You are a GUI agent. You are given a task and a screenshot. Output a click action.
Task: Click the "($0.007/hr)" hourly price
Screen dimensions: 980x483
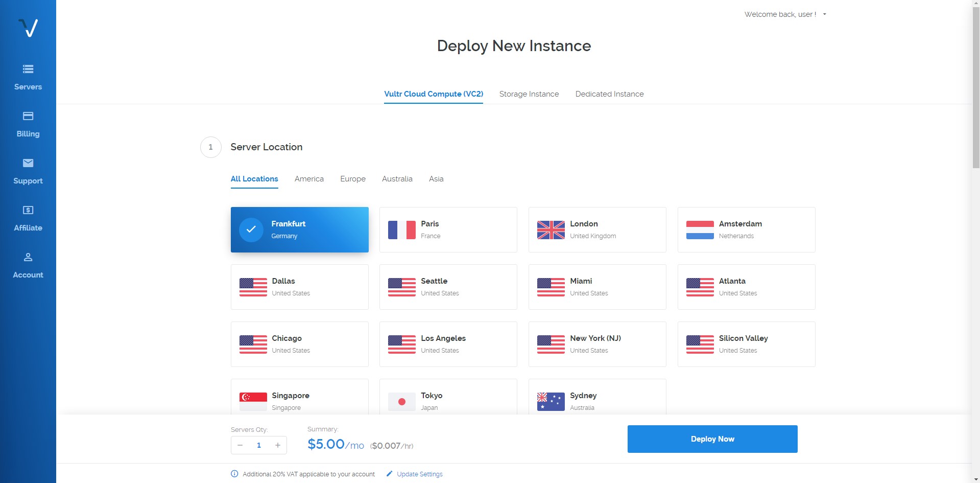pyautogui.click(x=392, y=446)
